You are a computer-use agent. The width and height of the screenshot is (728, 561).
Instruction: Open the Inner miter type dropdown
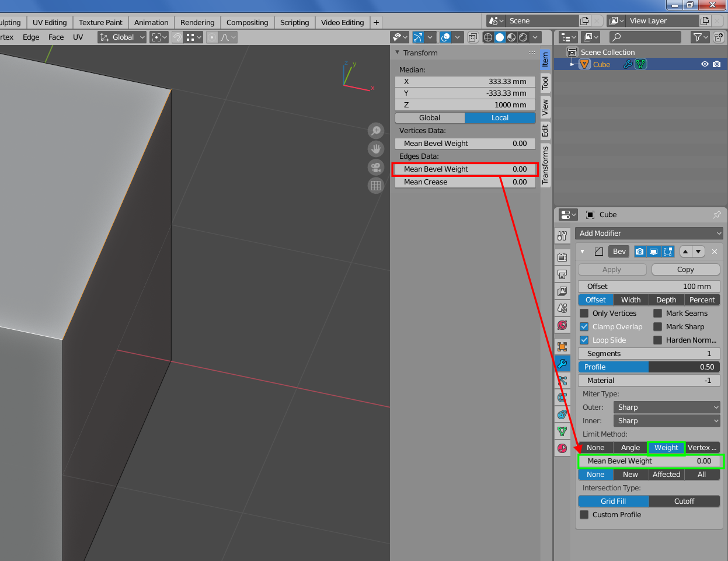[x=667, y=421]
